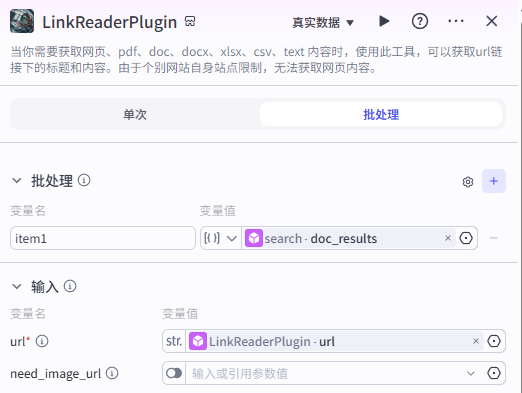This screenshot has width=522, height=393.
Task: Click the plugin description text
Action: 256,60
